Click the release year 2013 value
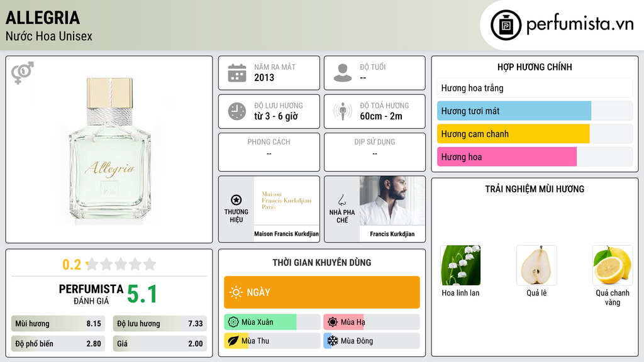The height and width of the screenshot is (362, 644). (x=264, y=77)
